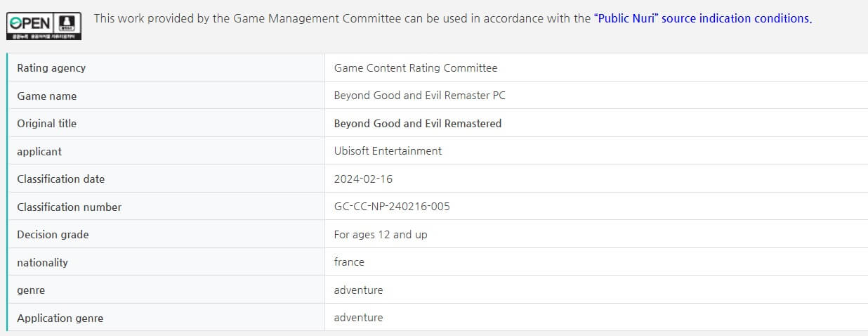The width and height of the screenshot is (868, 336).
Task: Click the Game Management Committee notice text
Action: pyautogui.click(x=342, y=19)
